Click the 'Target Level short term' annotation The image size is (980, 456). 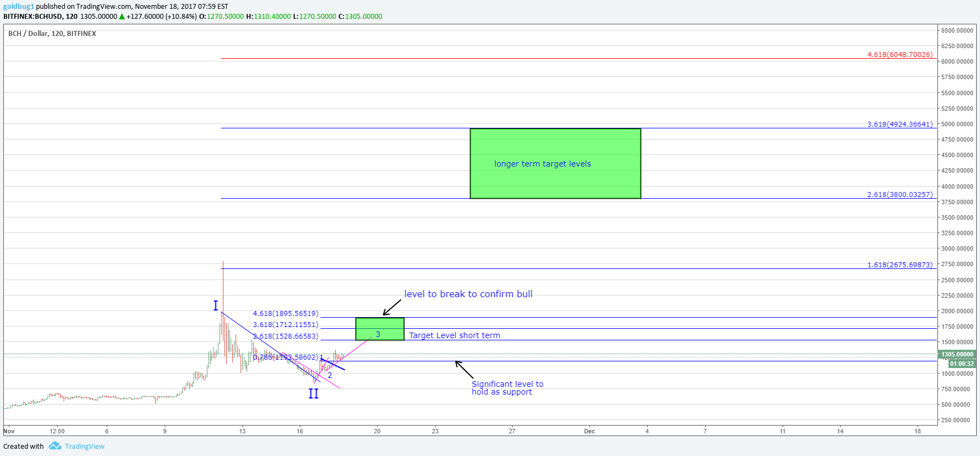455,335
